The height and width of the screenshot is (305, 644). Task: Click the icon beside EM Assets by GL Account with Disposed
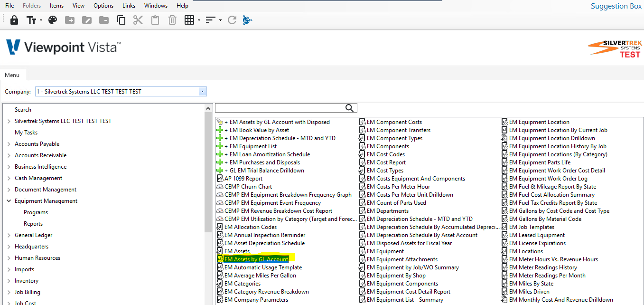click(x=219, y=122)
